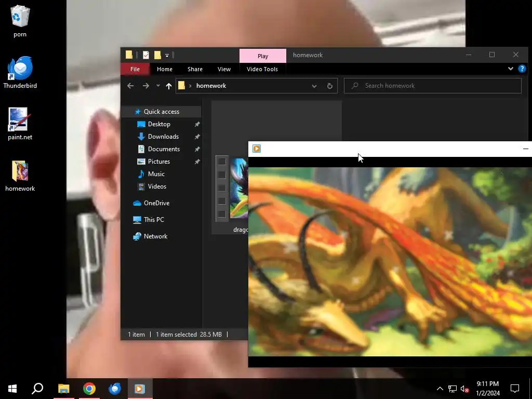Click the muted volume tray icon

[x=464, y=389]
